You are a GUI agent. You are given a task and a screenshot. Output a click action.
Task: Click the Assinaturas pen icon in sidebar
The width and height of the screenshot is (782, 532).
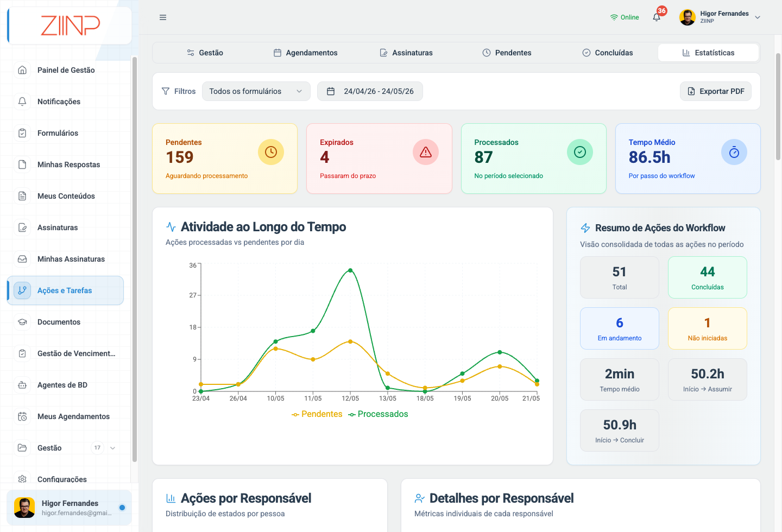tap(22, 227)
